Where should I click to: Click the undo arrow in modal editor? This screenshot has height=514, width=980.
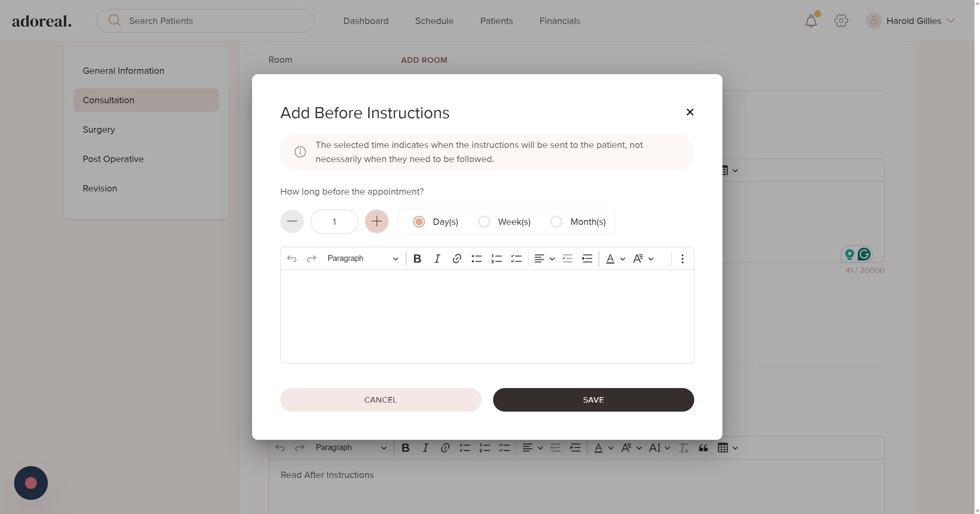tap(292, 259)
